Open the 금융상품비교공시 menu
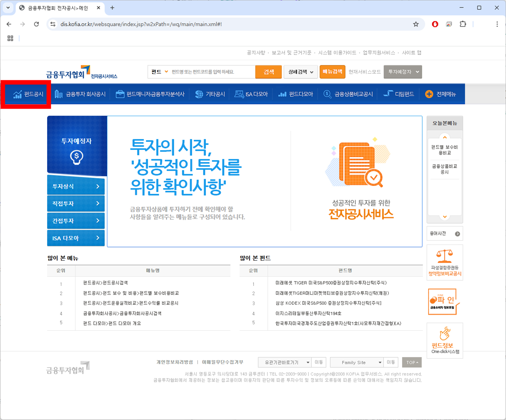The image size is (506, 420). click(348, 94)
